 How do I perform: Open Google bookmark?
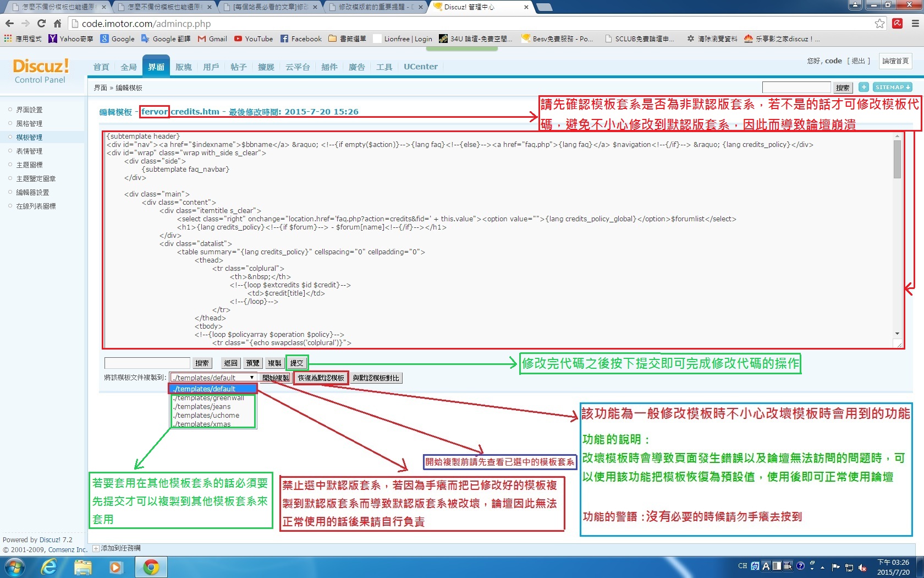tap(118, 39)
